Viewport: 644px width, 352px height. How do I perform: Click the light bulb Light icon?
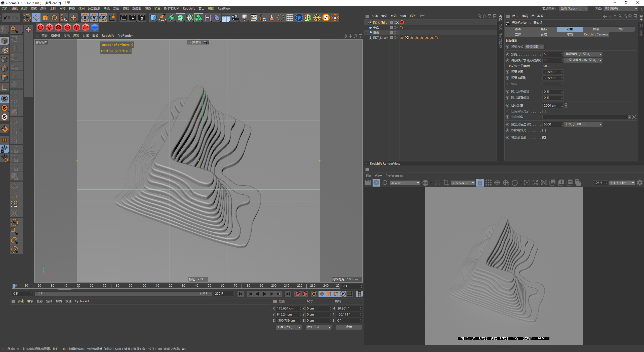pyautogui.click(x=244, y=18)
